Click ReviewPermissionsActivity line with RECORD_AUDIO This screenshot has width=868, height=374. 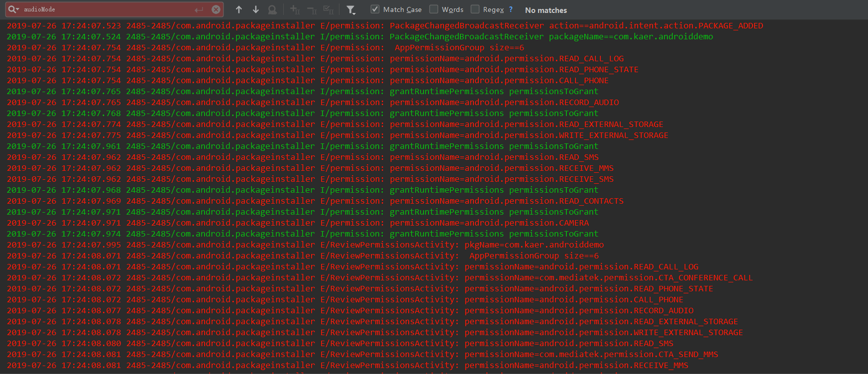350,310
